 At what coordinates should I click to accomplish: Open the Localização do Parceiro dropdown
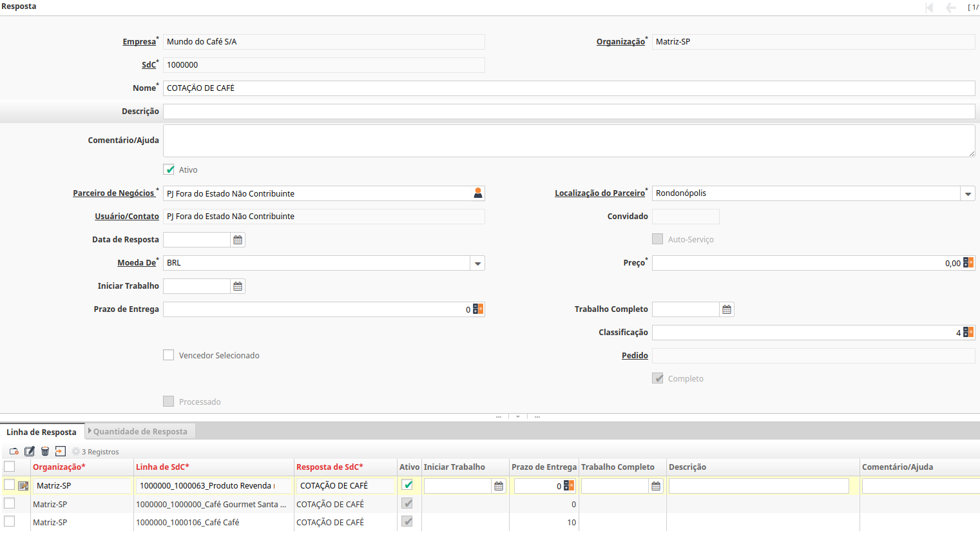click(967, 193)
